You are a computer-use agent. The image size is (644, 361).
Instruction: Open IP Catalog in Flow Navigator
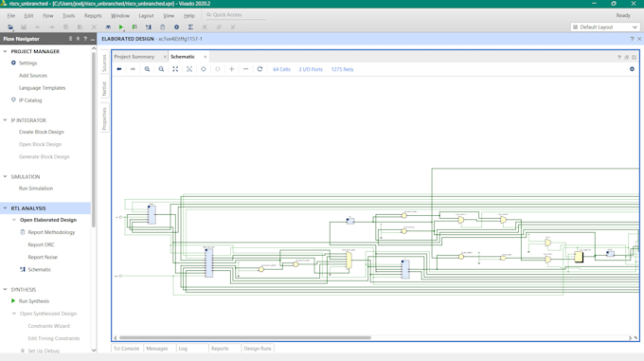(x=30, y=100)
